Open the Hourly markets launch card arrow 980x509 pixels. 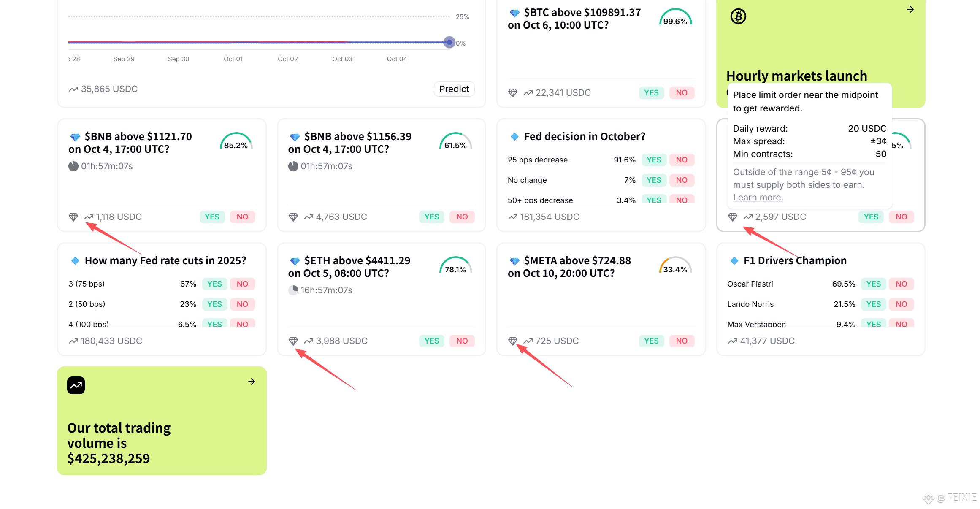910,9
